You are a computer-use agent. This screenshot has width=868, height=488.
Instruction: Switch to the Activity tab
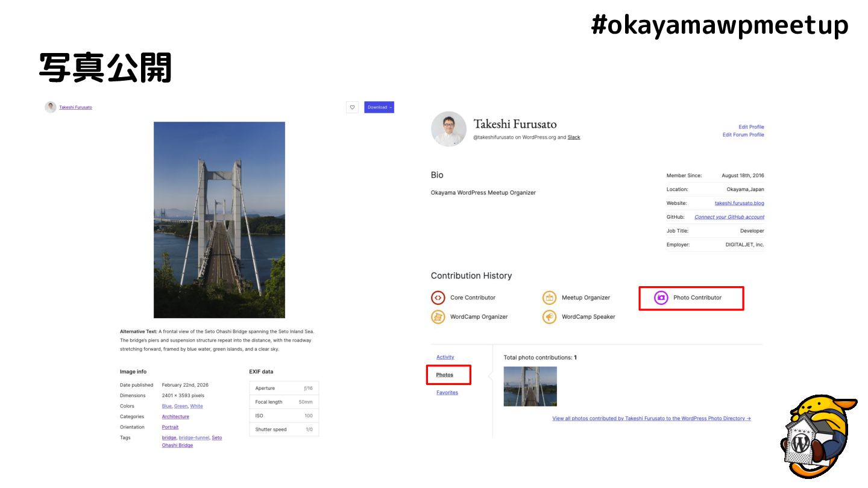coord(445,357)
